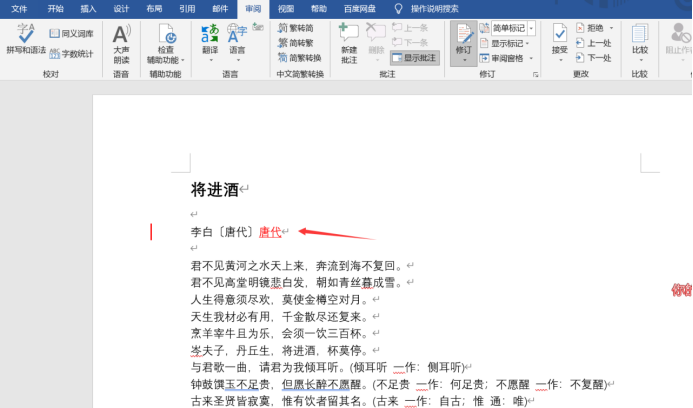This screenshot has height=408, width=693.
Task: Switch to the 引用 tab
Action: (187, 8)
